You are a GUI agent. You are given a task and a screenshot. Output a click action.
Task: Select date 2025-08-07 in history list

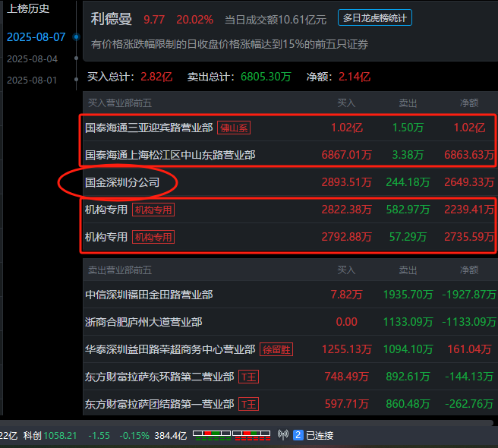36,37
